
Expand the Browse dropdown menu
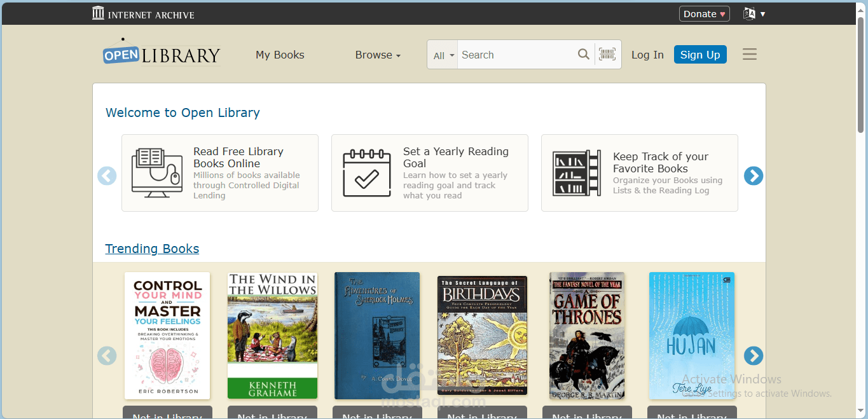[x=378, y=55]
